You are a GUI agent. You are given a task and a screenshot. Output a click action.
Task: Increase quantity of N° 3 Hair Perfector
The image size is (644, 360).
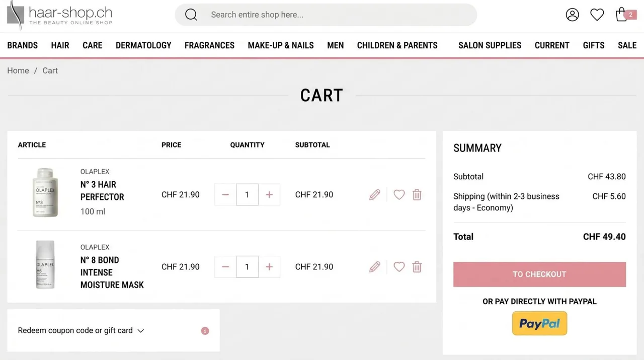coord(269,195)
